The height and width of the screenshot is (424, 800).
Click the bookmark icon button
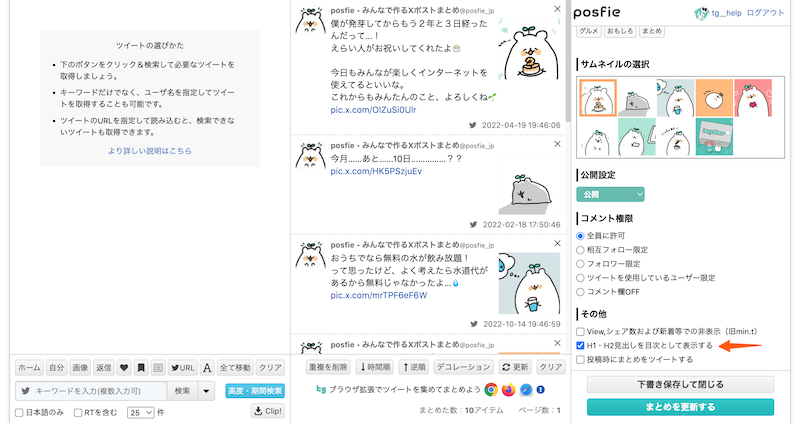(x=143, y=367)
